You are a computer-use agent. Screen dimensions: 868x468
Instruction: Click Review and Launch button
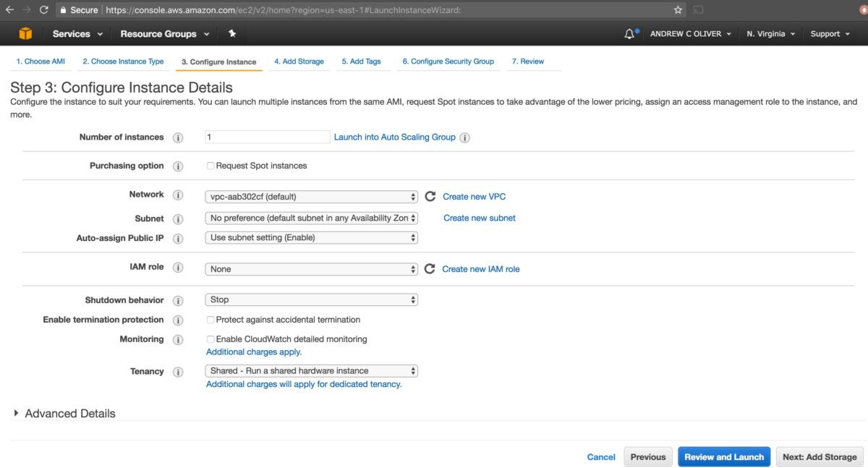[x=724, y=456]
